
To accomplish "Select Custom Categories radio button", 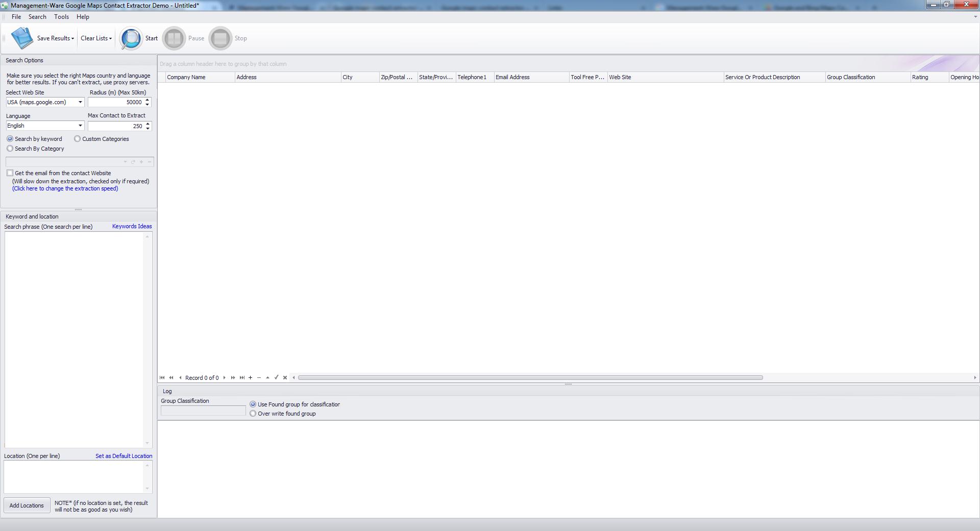I will [x=77, y=139].
